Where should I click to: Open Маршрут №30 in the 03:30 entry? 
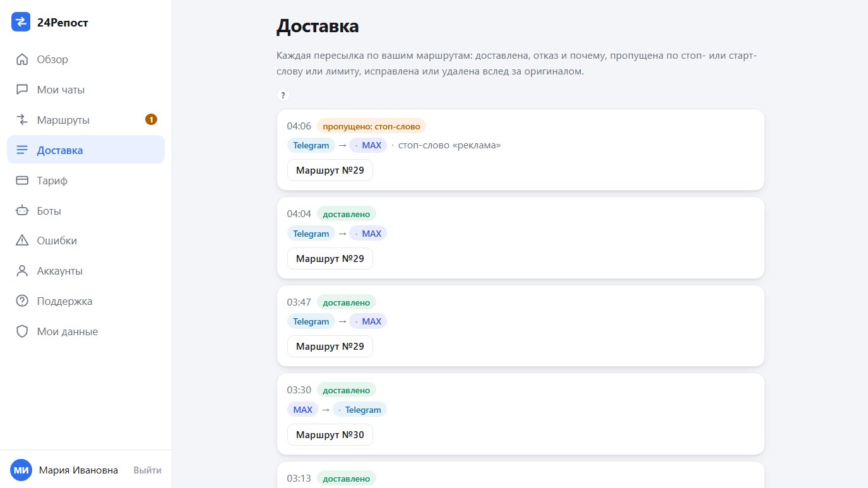(330, 434)
